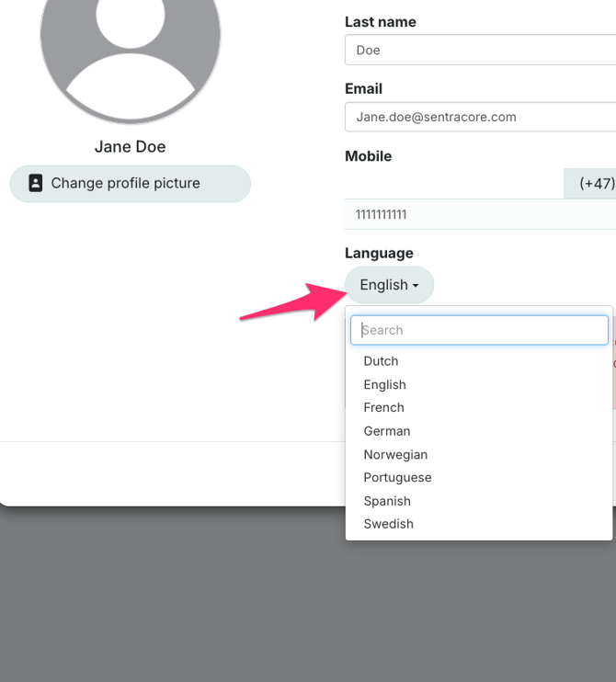Focus the language Search box
Viewport: 616px width, 682px height.
click(479, 330)
